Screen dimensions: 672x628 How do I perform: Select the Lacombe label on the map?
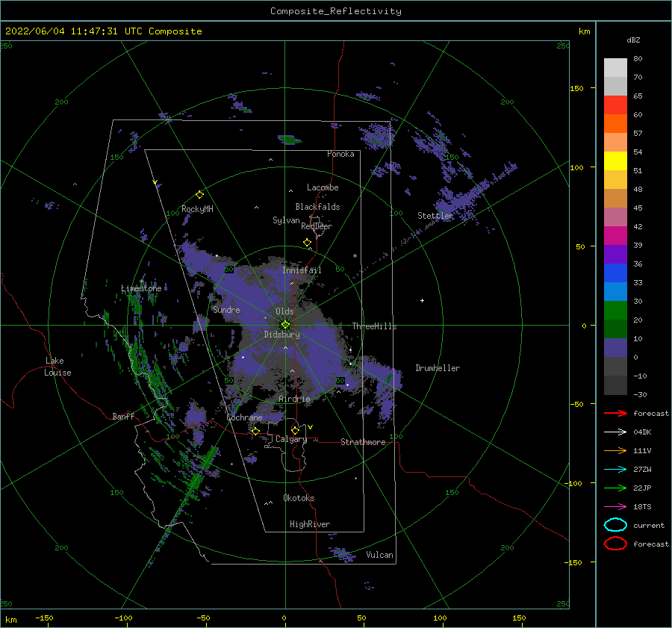323,187
